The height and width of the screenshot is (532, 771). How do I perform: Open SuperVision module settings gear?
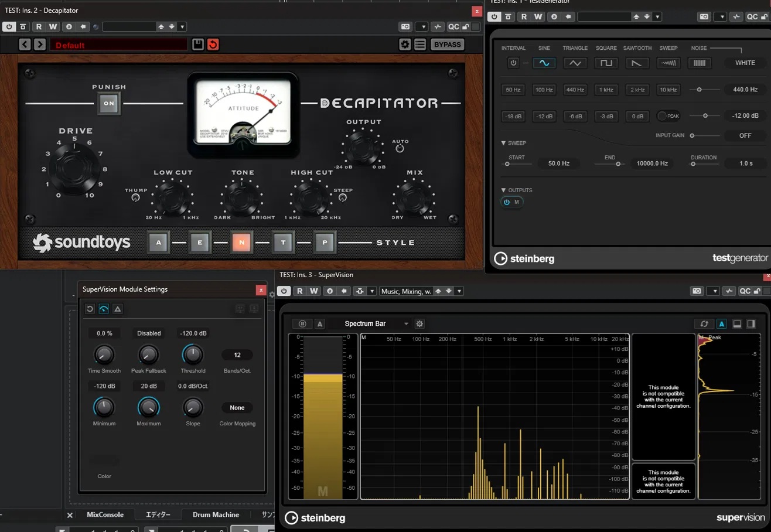(419, 323)
